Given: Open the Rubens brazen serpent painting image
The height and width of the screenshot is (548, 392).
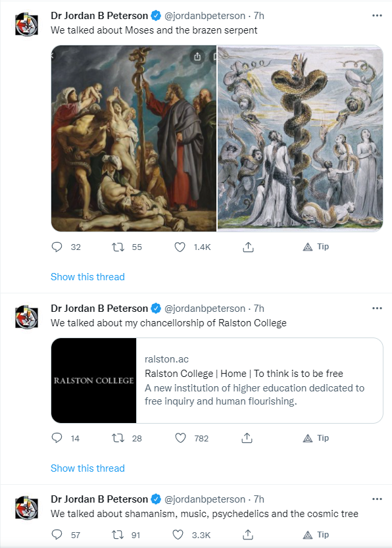Looking at the screenshot, I should (x=134, y=138).
